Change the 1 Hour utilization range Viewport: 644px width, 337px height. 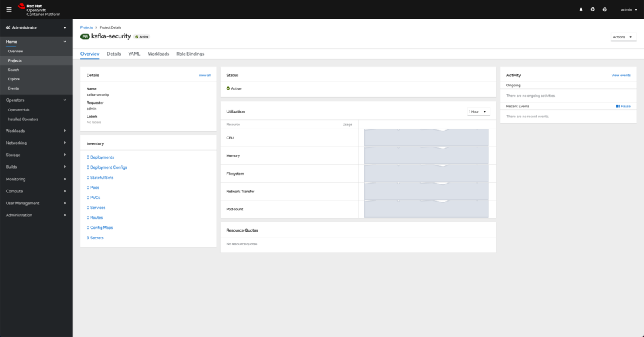click(478, 111)
